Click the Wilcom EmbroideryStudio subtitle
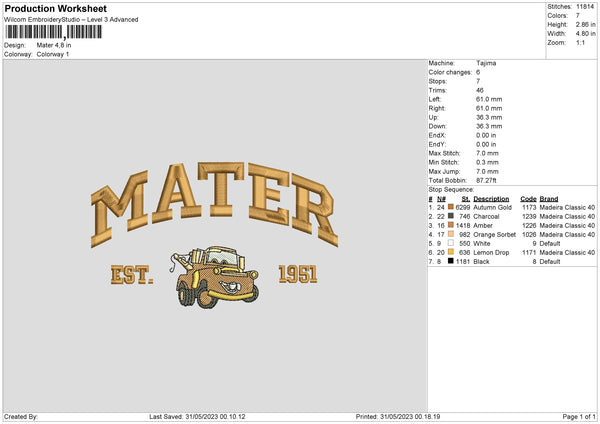The width and height of the screenshot is (600, 424). click(x=71, y=20)
